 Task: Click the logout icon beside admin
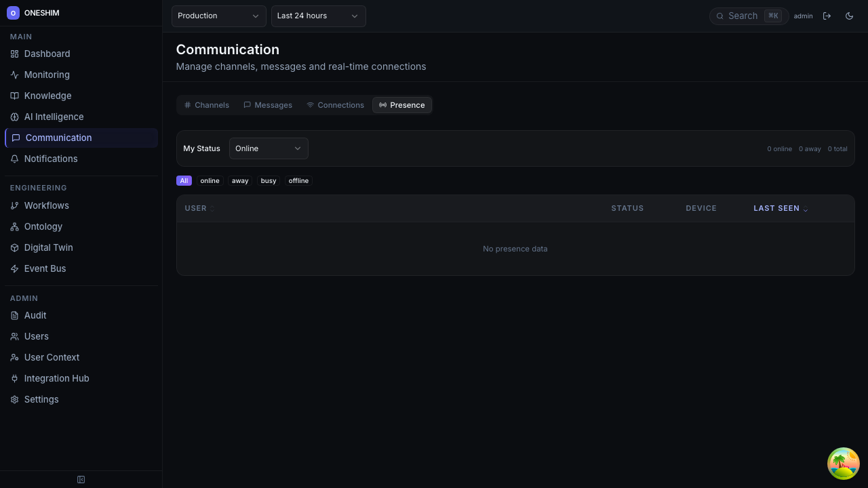tap(827, 16)
